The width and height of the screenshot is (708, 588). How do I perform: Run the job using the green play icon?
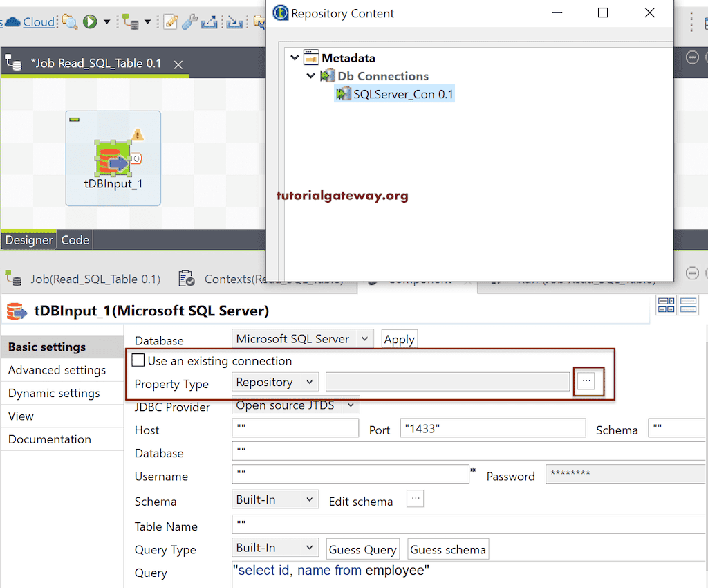(90, 21)
